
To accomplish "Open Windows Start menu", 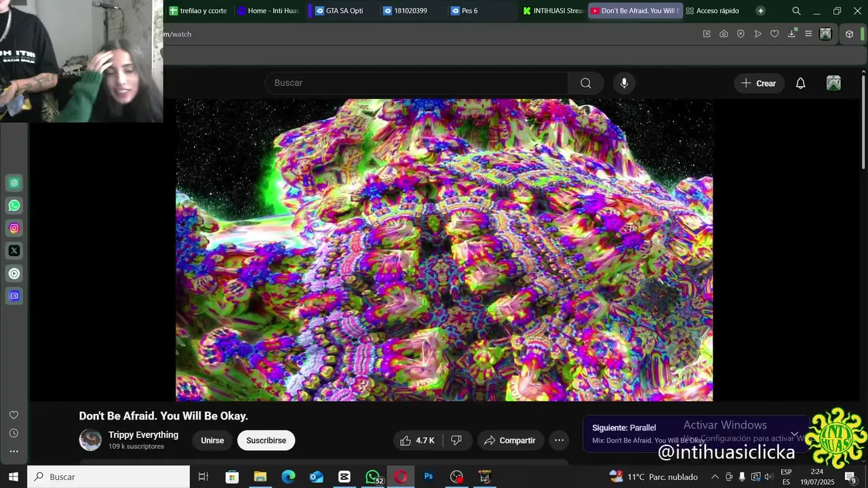I will [x=13, y=476].
